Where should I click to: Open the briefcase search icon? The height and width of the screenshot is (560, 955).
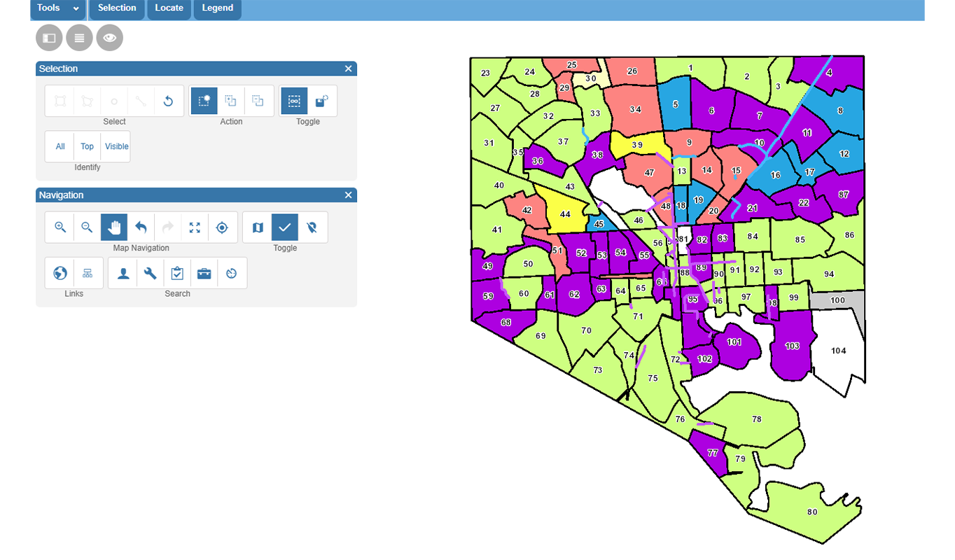coord(204,273)
